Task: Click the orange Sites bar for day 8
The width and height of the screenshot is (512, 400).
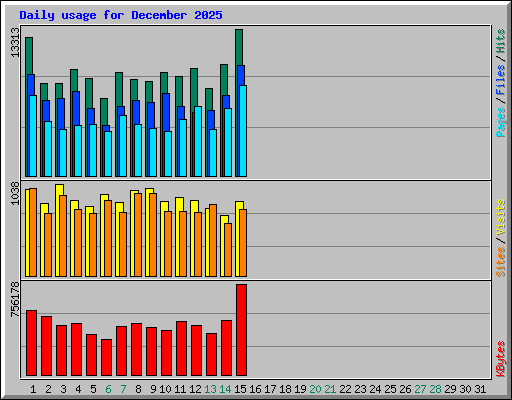Action: point(138,235)
